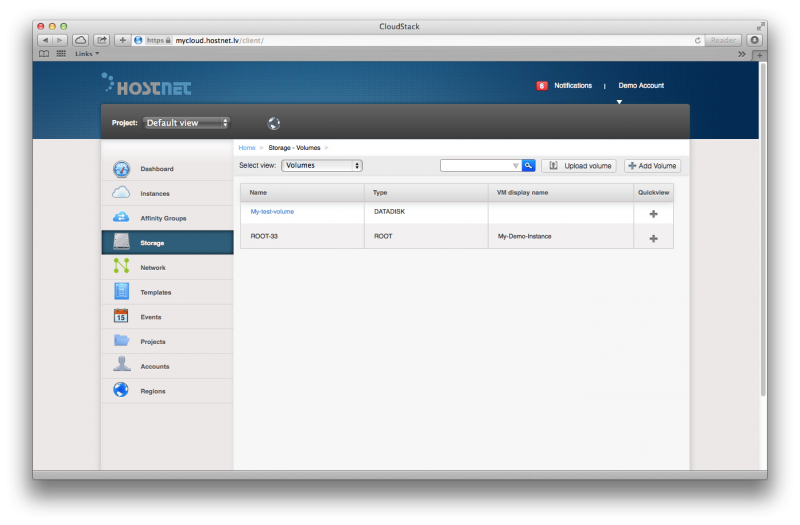Open the Links bookmarks dropdown
Viewport: 800px width, 525px height.
tap(87, 54)
